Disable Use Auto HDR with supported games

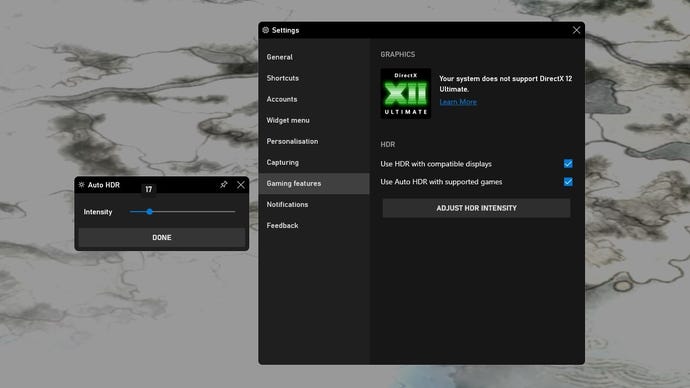[x=568, y=182]
